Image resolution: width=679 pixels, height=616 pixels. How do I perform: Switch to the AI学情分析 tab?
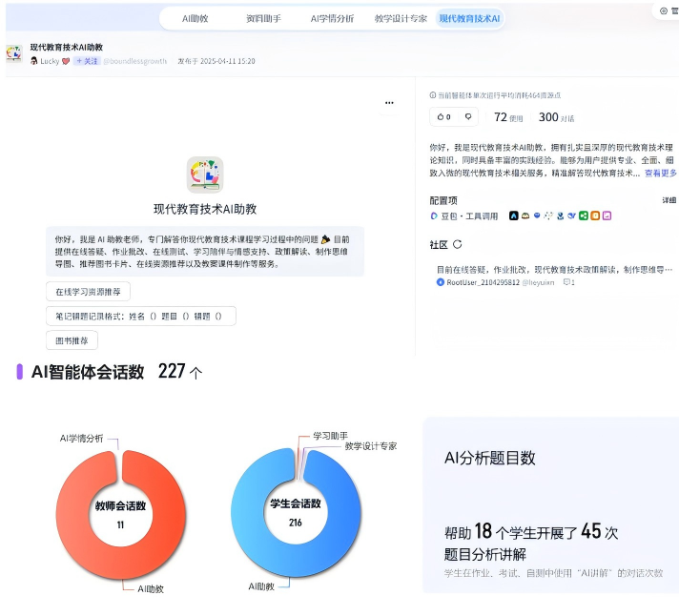coord(331,18)
